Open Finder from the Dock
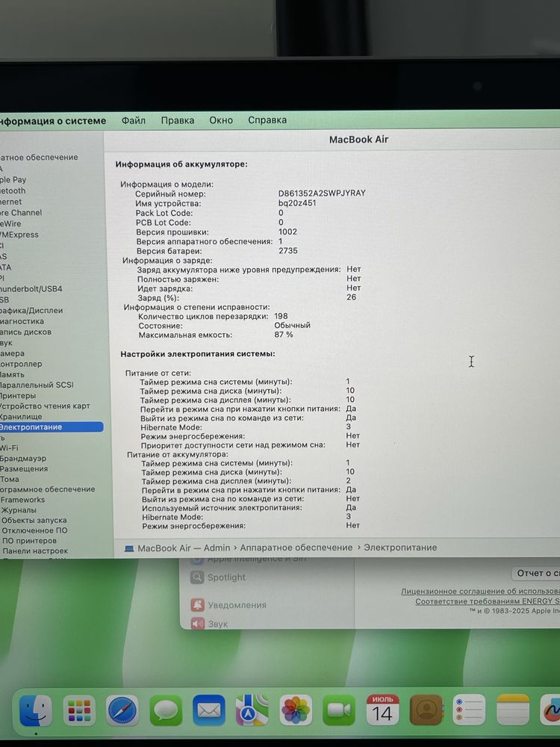560x747 pixels. pos(35,710)
